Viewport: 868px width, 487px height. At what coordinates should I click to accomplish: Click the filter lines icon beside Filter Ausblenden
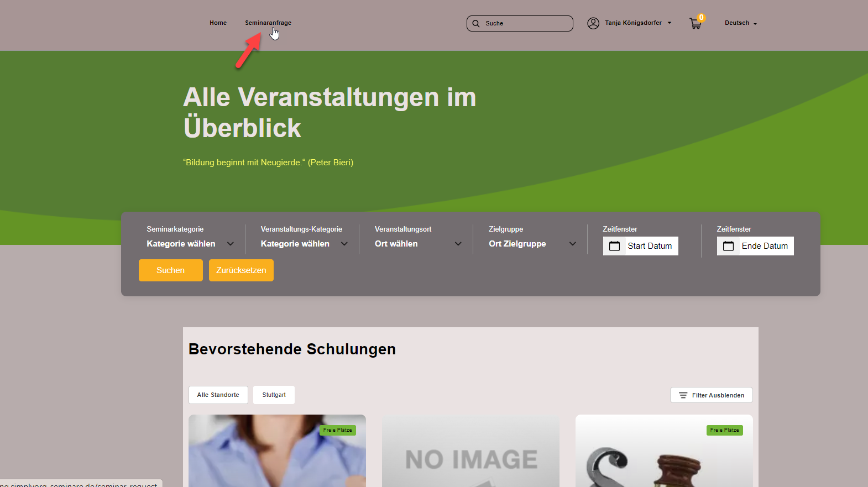(683, 395)
